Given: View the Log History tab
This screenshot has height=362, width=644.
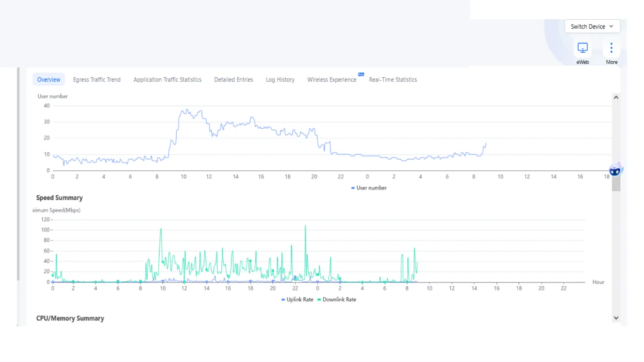Looking at the screenshot, I should 280,80.
